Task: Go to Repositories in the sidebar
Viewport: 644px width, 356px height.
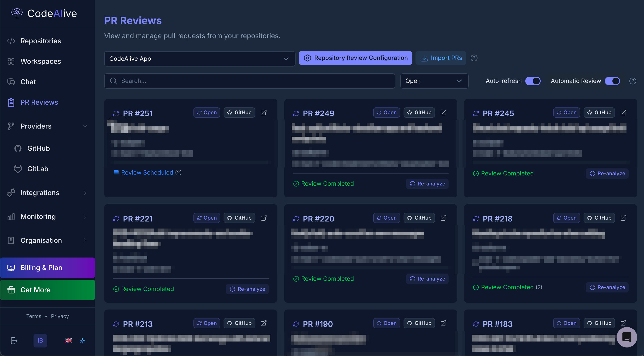Action: pyautogui.click(x=41, y=41)
